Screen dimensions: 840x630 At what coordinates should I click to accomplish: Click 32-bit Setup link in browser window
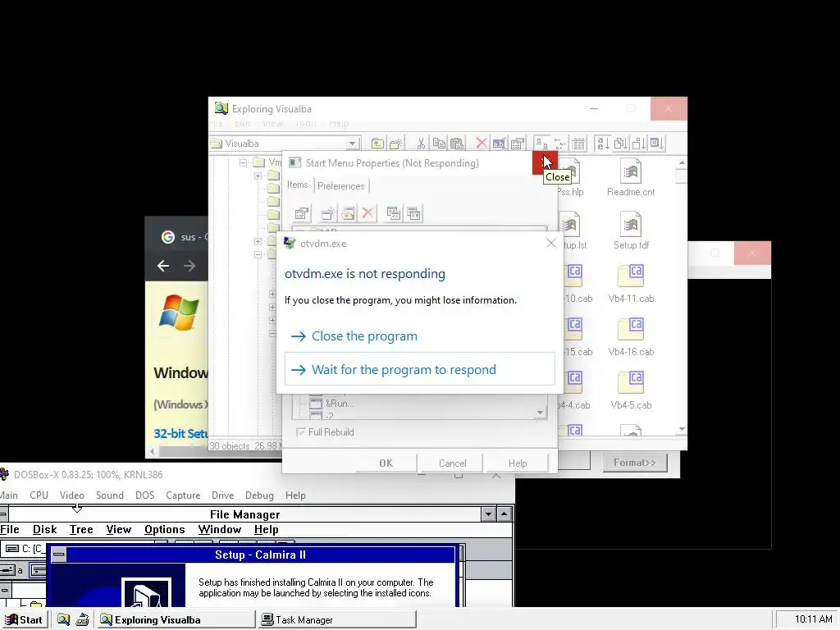point(180,433)
